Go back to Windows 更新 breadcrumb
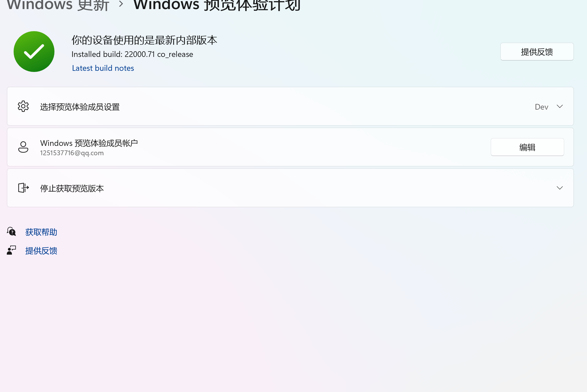The height and width of the screenshot is (392, 587). point(58,5)
